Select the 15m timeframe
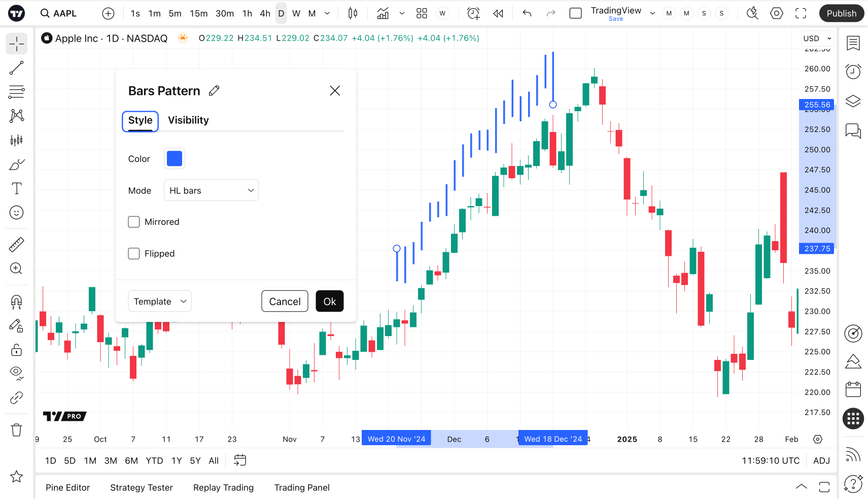Image resolution: width=868 pixels, height=499 pixels. click(x=199, y=13)
